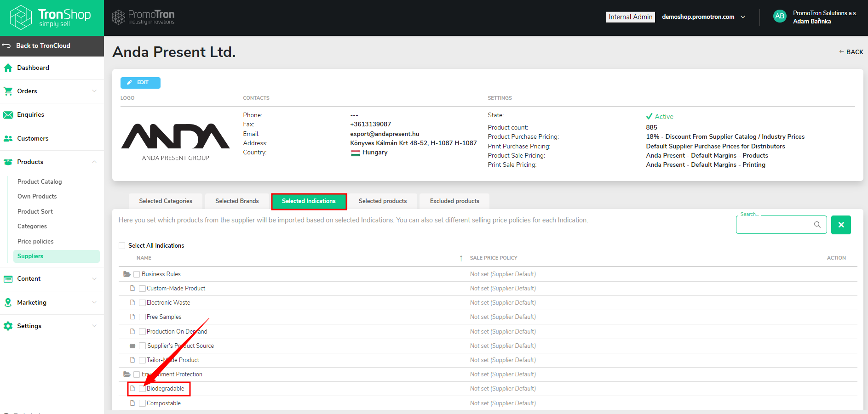Expand the Marketing menu chevron

(94, 302)
